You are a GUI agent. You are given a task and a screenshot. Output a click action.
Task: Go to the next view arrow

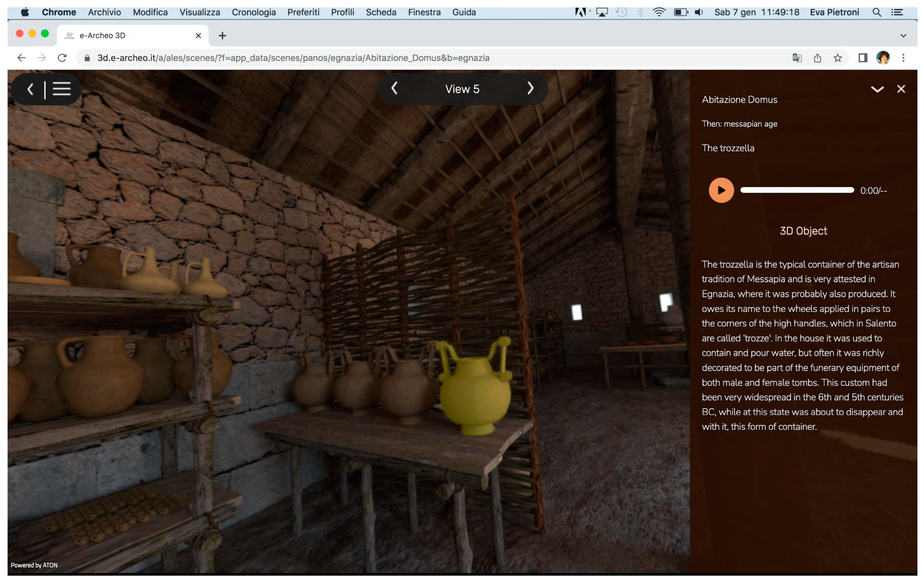pyautogui.click(x=530, y=89)
